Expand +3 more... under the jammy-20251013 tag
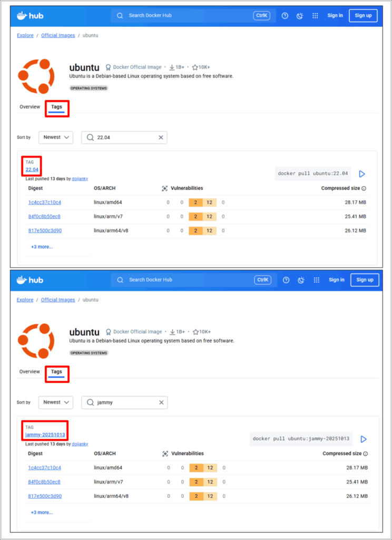Image resolution: width=392 pixels, height=540 pixels. [x=42, y=513]
